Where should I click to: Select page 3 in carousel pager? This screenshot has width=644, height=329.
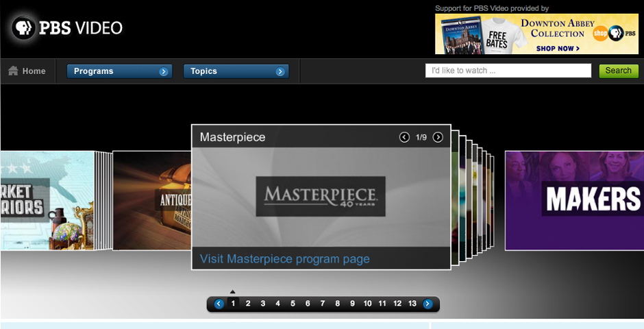coord(263,304)
